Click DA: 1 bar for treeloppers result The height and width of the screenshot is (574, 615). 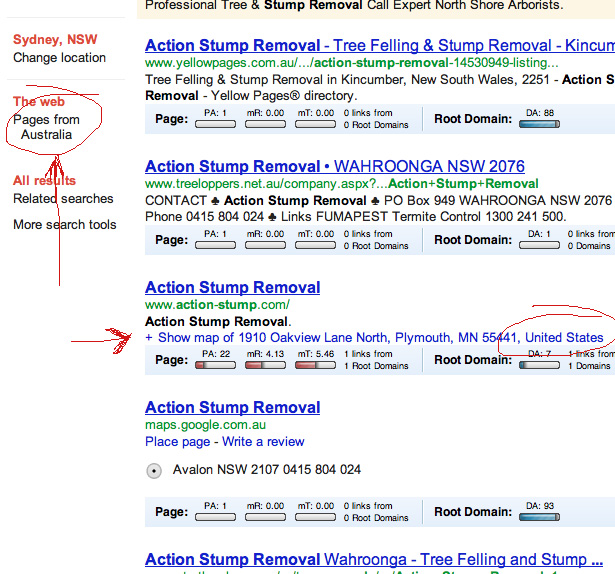(539, 245)
